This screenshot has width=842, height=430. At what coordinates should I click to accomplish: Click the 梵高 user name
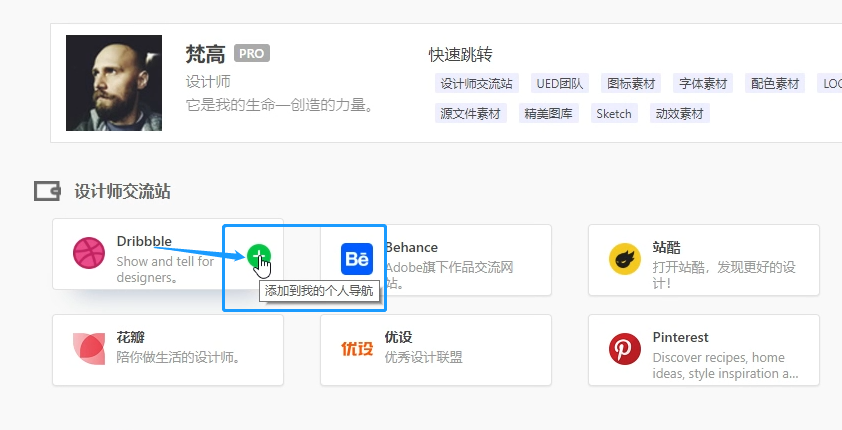(x=205, y=54)
